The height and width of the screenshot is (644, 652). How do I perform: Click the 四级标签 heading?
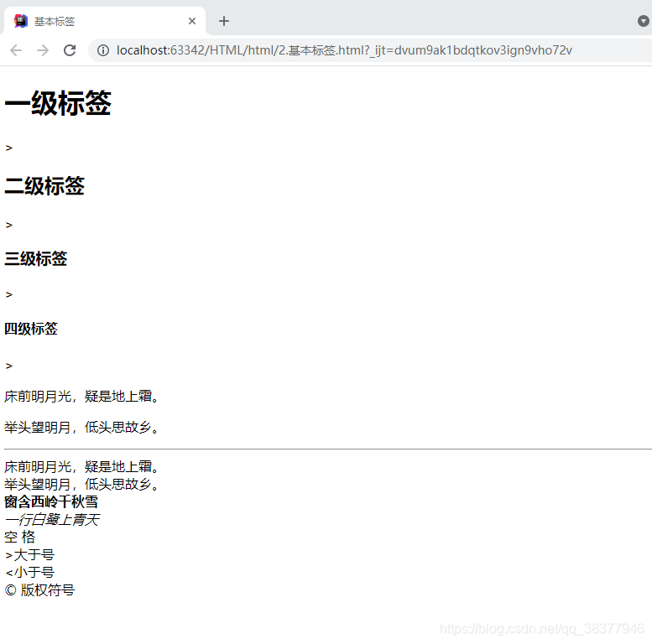31,329
